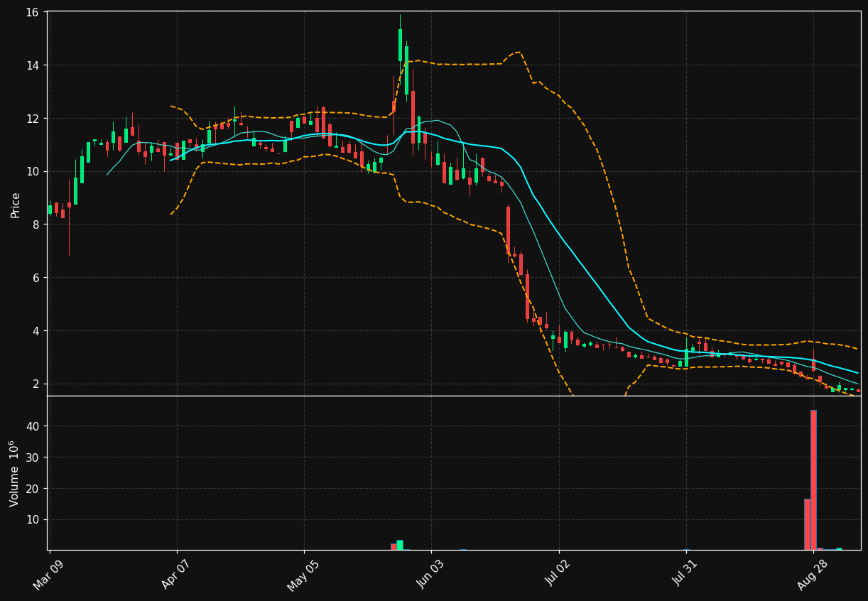Click the green volume bar left of Jun 03
This screenshot has width=868, height=601.
point(400,545)
